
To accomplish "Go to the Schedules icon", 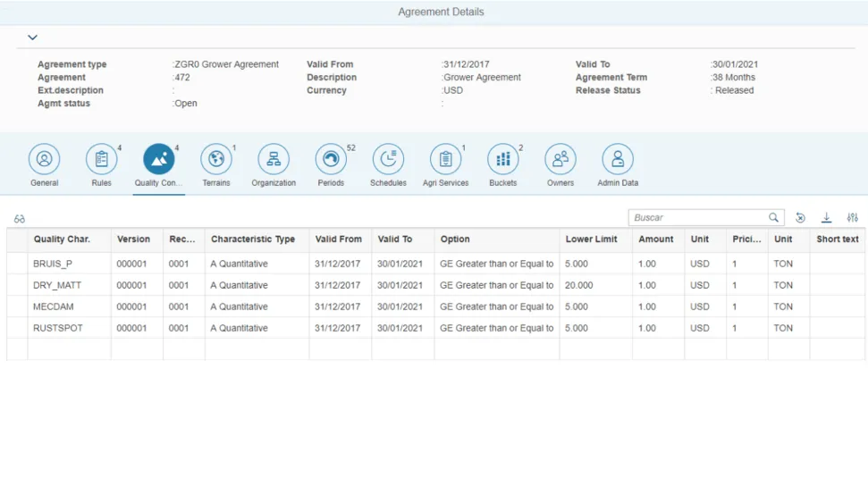I will [x=388, y=160].
